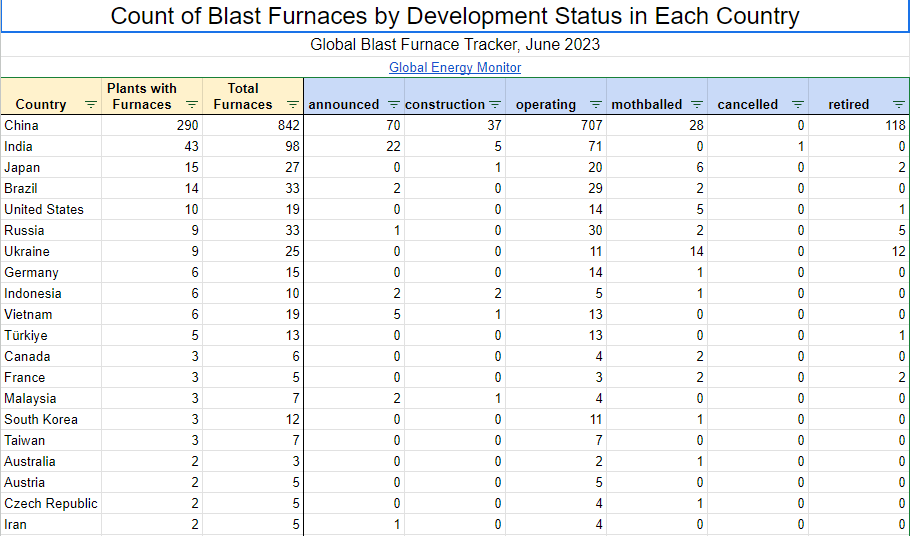910x536 pixels.
Task: Click the 'operating' header label
Action: (x=546, y=104)
